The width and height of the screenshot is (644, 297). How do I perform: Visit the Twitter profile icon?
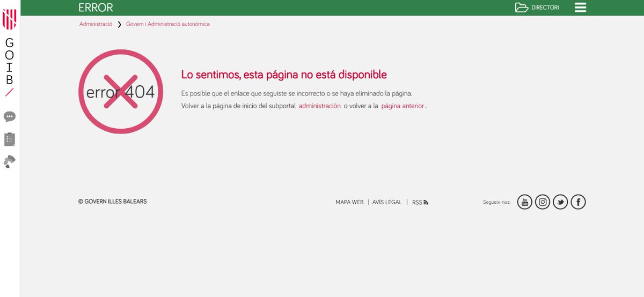click(x=560, y=202)
